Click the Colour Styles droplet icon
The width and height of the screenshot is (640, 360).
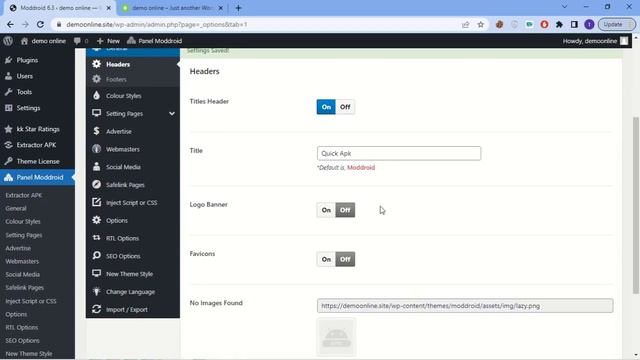point(96,96)
